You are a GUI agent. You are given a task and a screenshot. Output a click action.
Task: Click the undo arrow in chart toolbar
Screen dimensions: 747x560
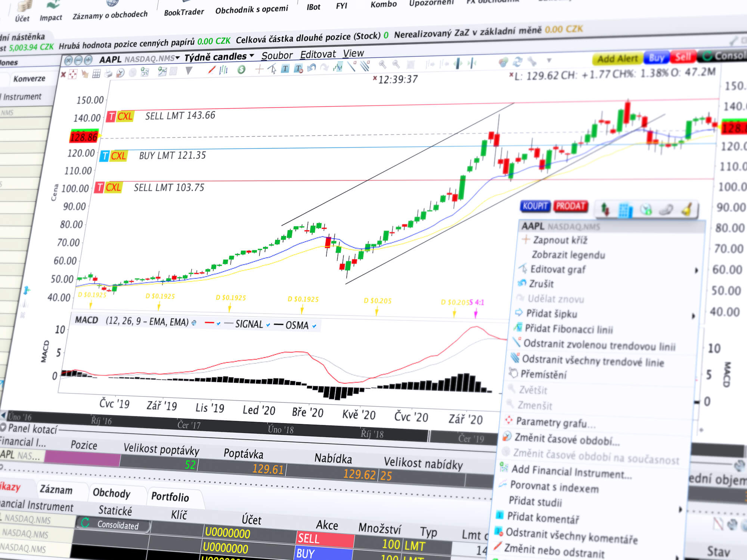[x=311, y=67]
